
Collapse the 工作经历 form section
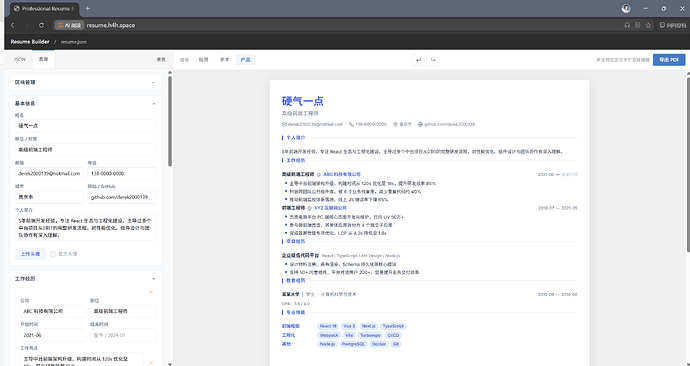coord(154,279)
